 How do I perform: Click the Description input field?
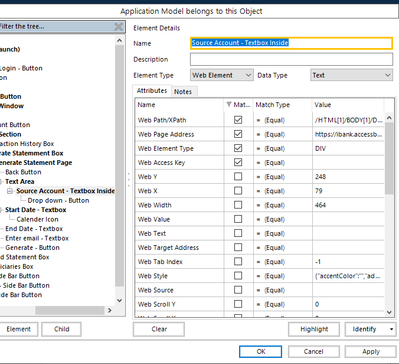(291, 59)
